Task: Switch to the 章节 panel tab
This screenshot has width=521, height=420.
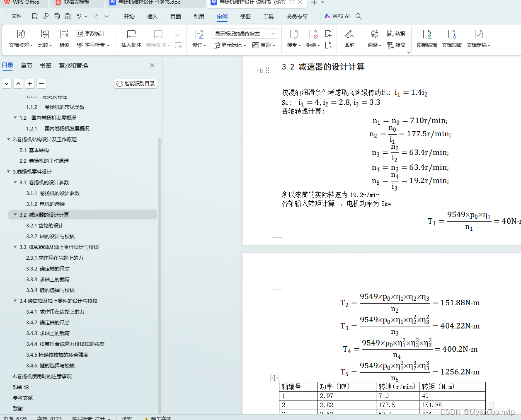Action: click(x=27, y=65)
